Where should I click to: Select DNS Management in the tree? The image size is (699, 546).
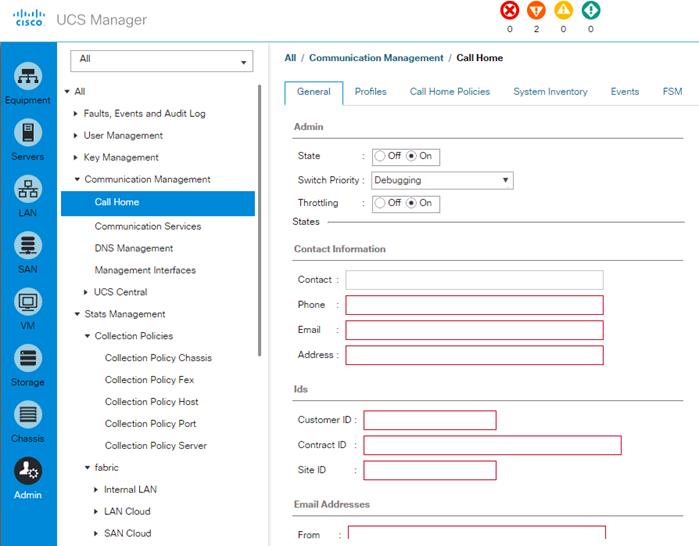pos(134,248)
